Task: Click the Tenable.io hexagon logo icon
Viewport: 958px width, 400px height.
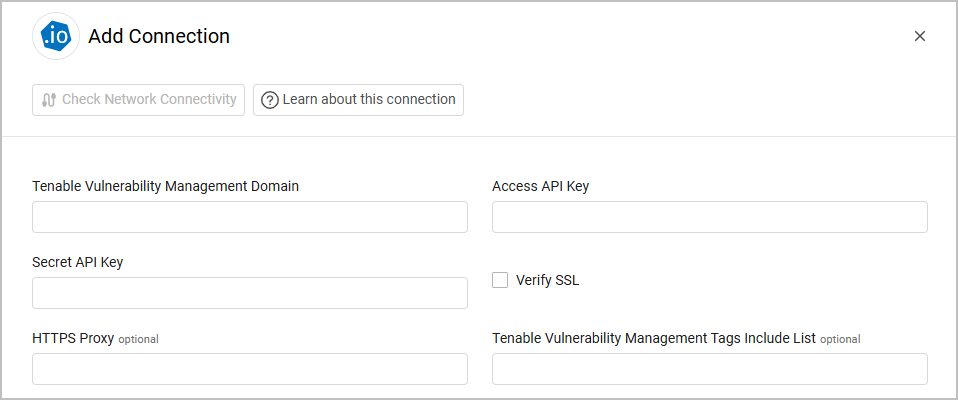Action: point(56,37)
